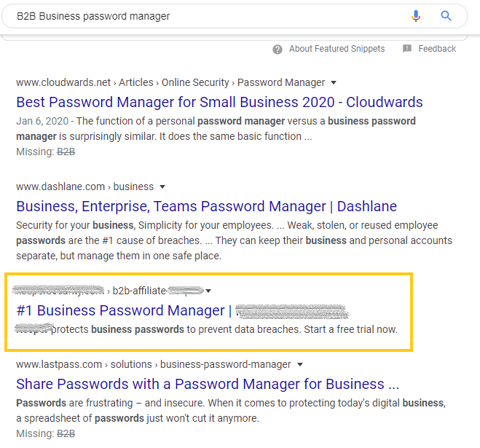
Task: Click the voice search microphone icon
Action: click(x=415, y=16)
